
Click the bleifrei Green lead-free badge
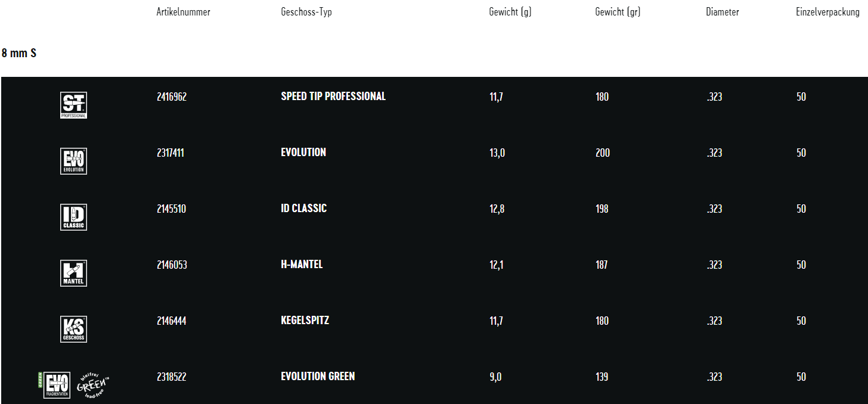coord(93,386)
